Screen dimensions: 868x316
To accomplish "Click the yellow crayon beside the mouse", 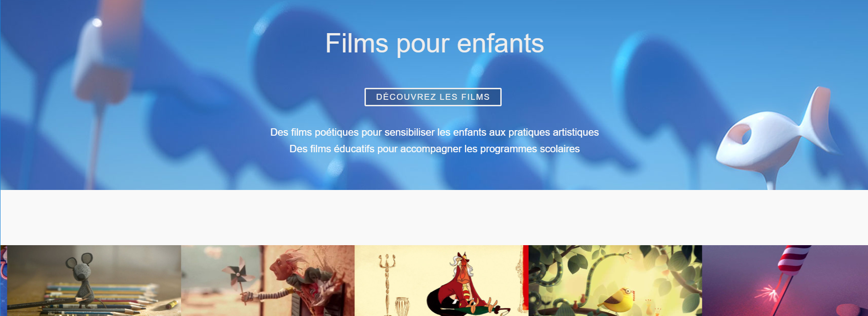I will pyautogui.click(x=169, y=304).
